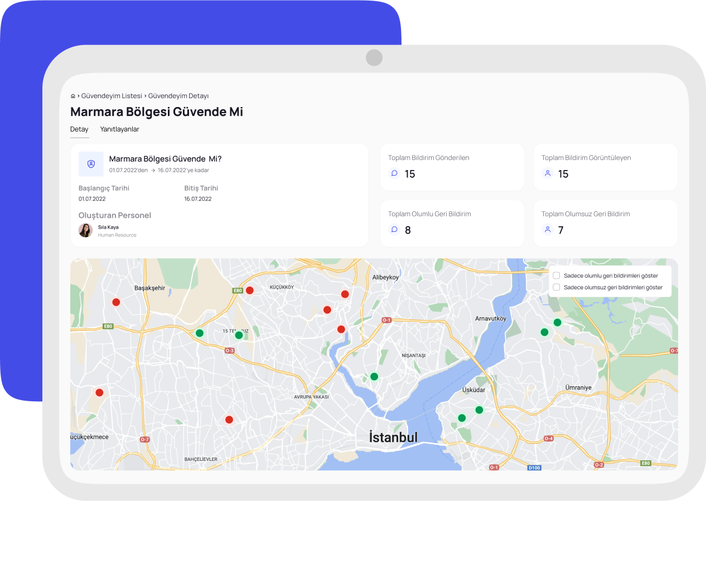Click the home icon in breadcrumb
This screenshot has height=588, width=706.
pos(73,96)
